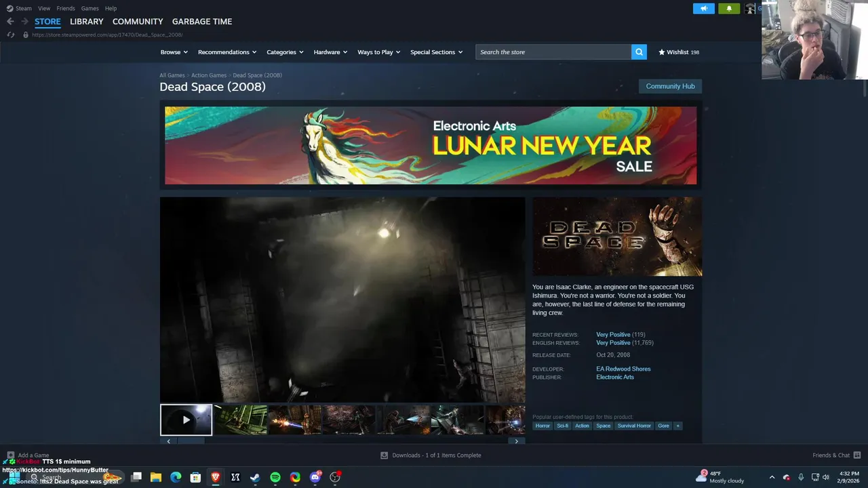Open the Games menu

click(x=90, y=8)
